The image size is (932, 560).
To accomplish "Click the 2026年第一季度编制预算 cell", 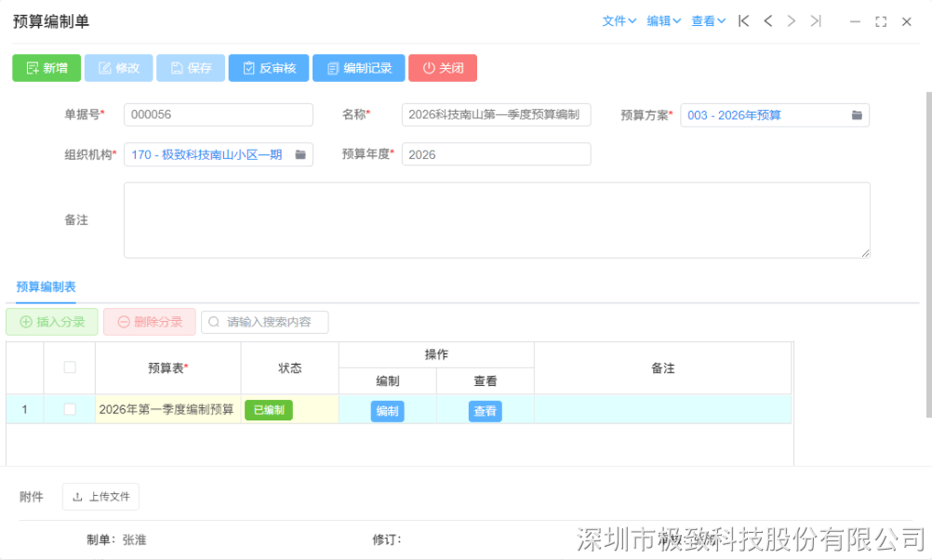I will pos(167,409).
